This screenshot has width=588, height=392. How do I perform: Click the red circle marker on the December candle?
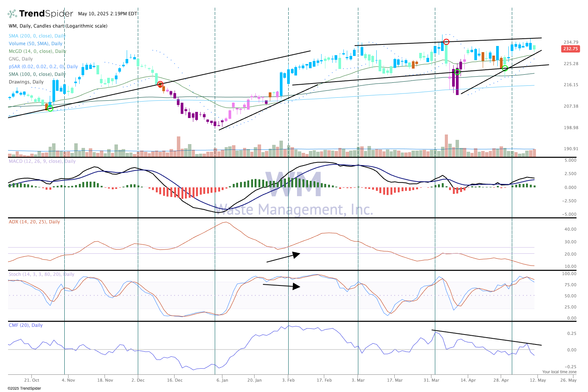[160, 84]
